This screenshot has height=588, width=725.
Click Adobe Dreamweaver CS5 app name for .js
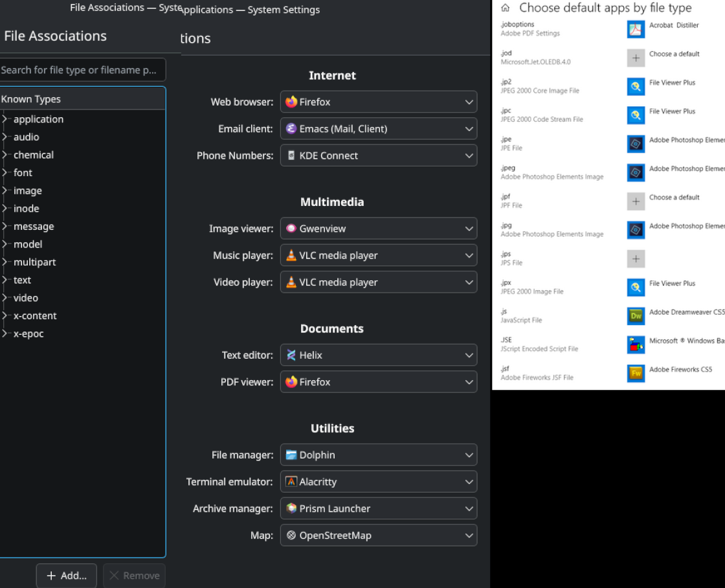pos(687,312)
